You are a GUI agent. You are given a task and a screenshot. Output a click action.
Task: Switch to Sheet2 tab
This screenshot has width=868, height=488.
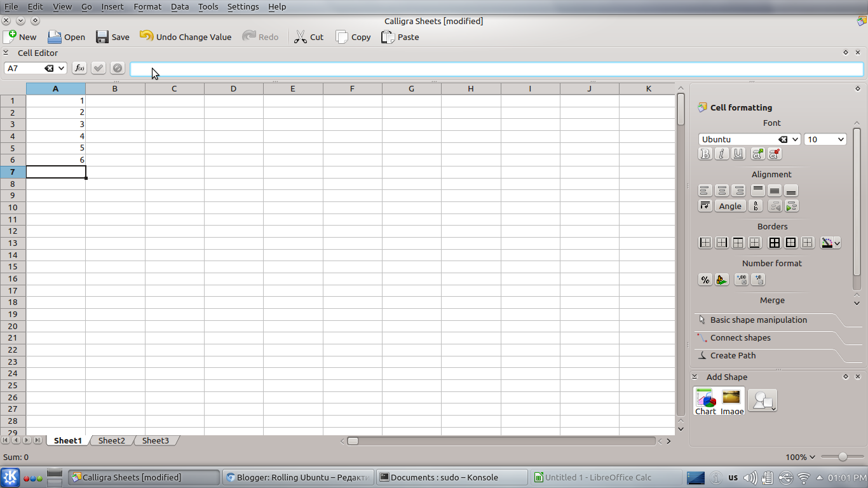tap(111, 440)
